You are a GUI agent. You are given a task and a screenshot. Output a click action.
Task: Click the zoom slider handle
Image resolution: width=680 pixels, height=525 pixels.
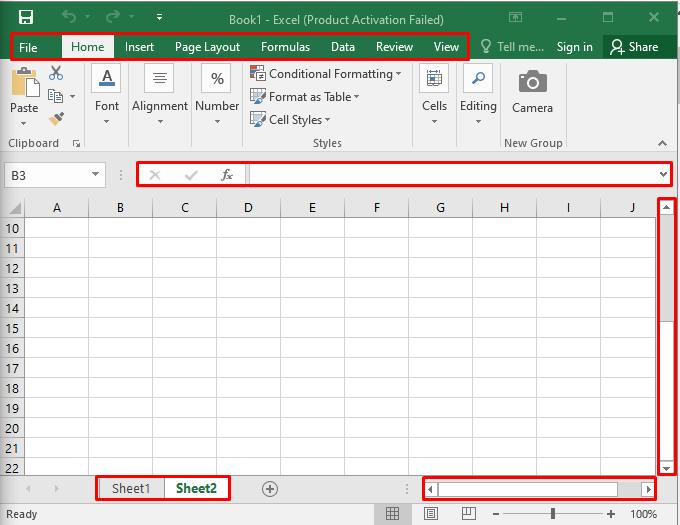point(553,514)
